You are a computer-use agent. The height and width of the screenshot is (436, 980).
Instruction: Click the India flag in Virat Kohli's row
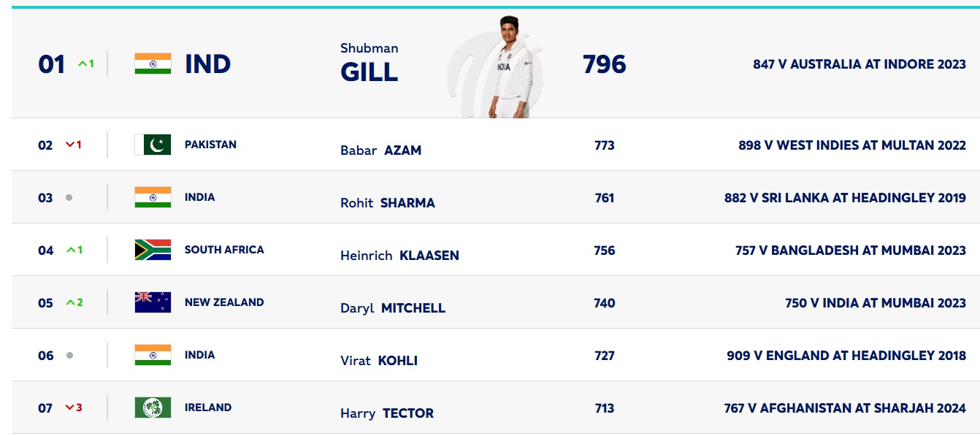(x=153, y=355)
